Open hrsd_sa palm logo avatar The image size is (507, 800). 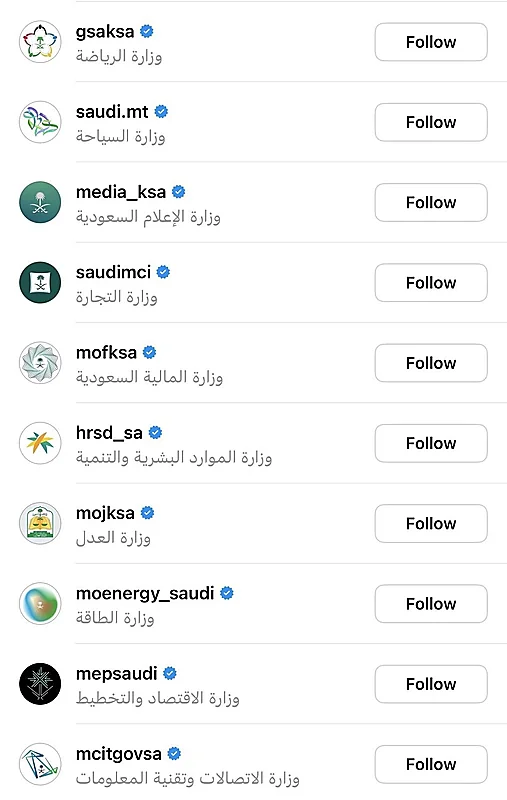[x=40, y=443]
